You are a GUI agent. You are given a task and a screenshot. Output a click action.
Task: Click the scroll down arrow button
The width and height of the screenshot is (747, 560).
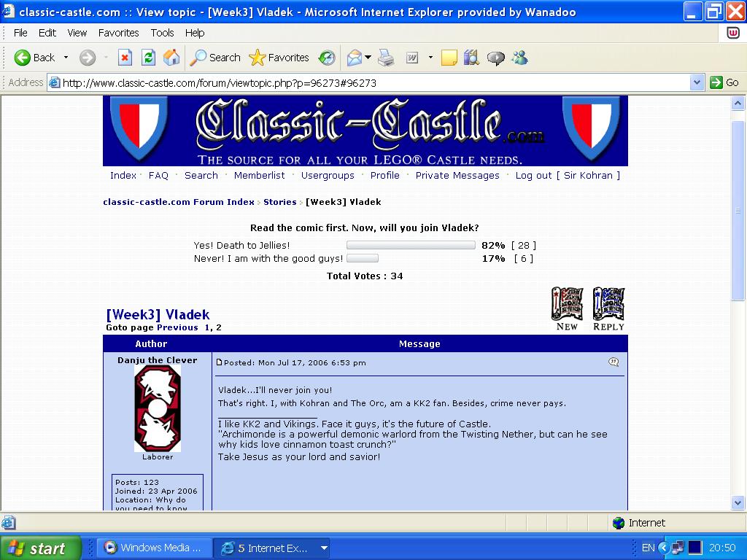(738, 502)
